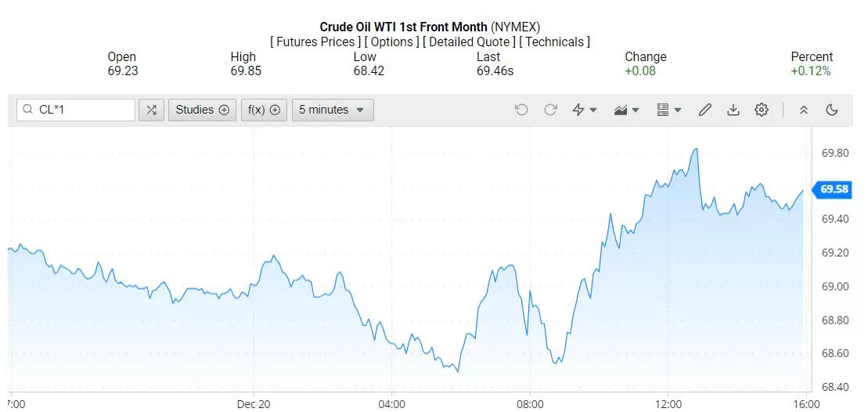Click the CL*1 symbol search field
Image resolution: width=868 pixels, height=412 pixels.
[82, 110]
